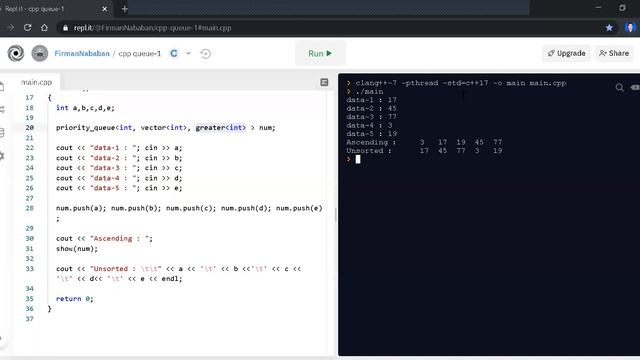Click the priority_queue declaration line
The image size is (640, 360).
(166, 128)
